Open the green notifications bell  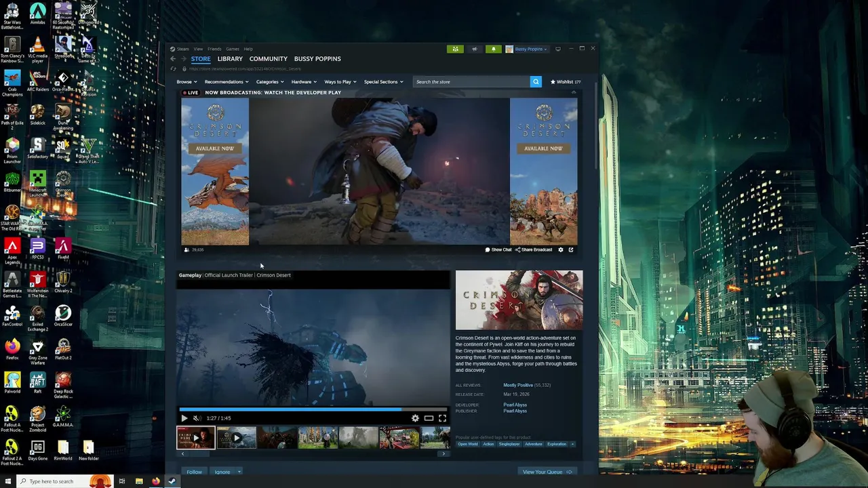(x=493, y=49)
